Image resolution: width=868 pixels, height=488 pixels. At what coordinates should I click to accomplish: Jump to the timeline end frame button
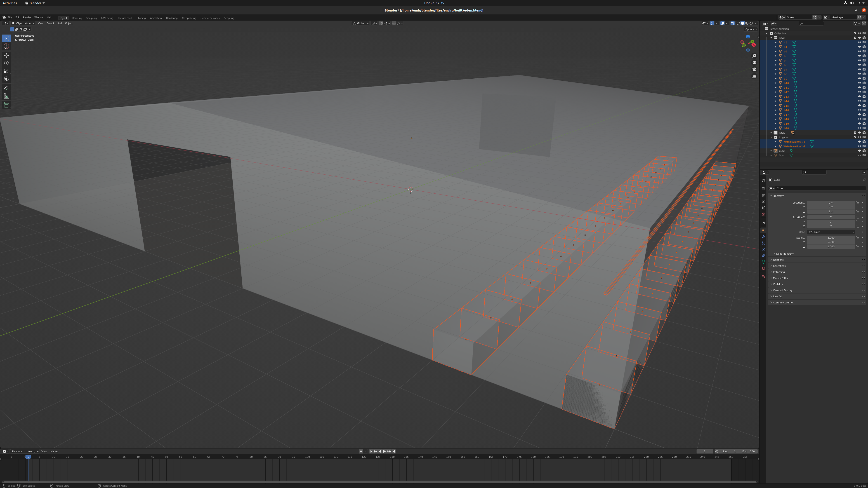(394, 451)
